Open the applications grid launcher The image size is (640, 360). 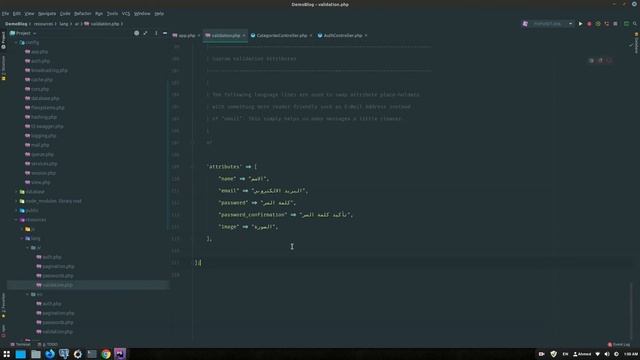(x=7, y=354)
